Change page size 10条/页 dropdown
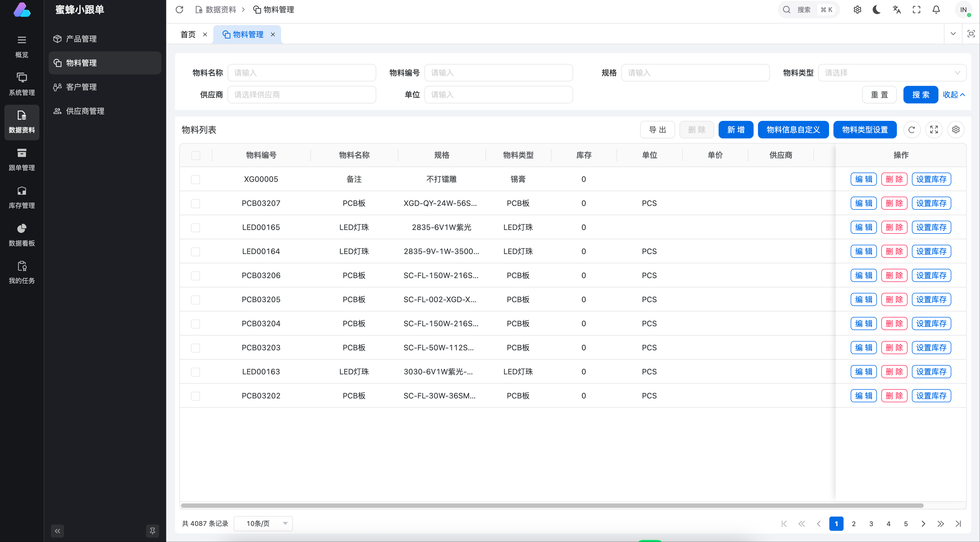The image size is (980, 542). pyautogui.click(x=263, y=523)
